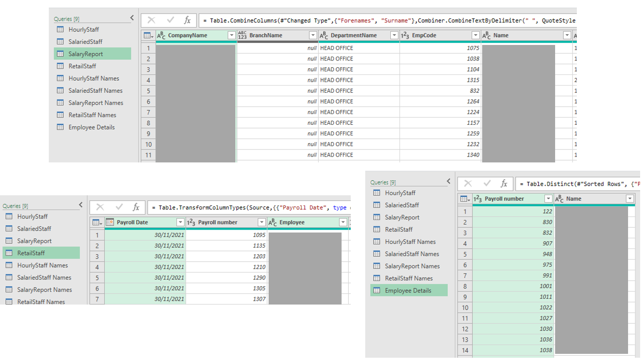This screenshot has width=644, height=364.
Task: Open the CompanyName column filter dropdown
Action: tap(231, 35)
